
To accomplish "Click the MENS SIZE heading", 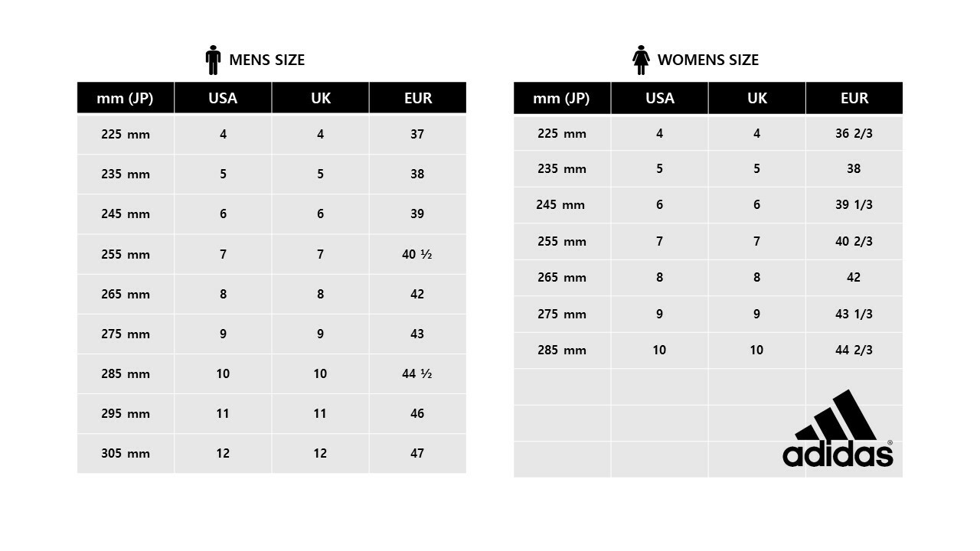I will (266, 60).
